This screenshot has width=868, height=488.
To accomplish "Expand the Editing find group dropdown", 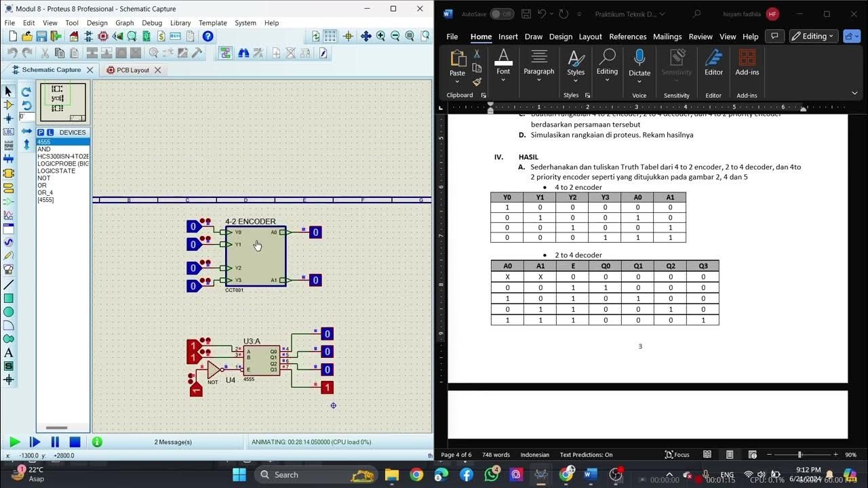I will click(607, 80).
